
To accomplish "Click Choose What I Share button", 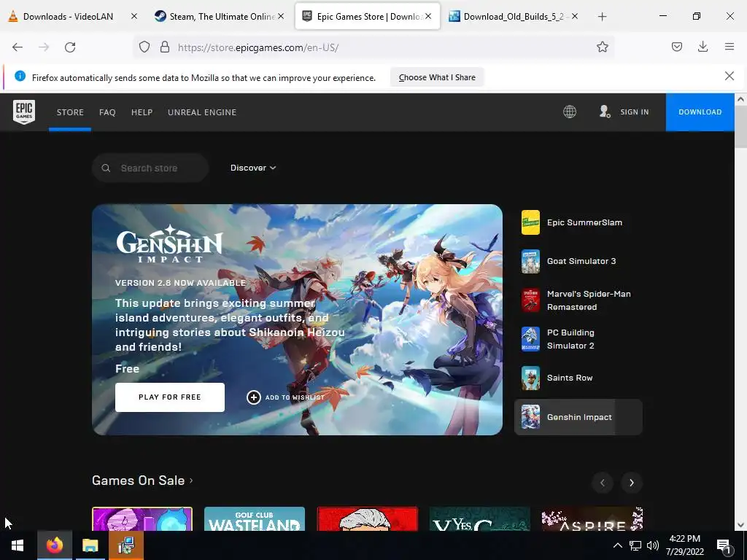I will pyautogui.click(x=437, y=77).
